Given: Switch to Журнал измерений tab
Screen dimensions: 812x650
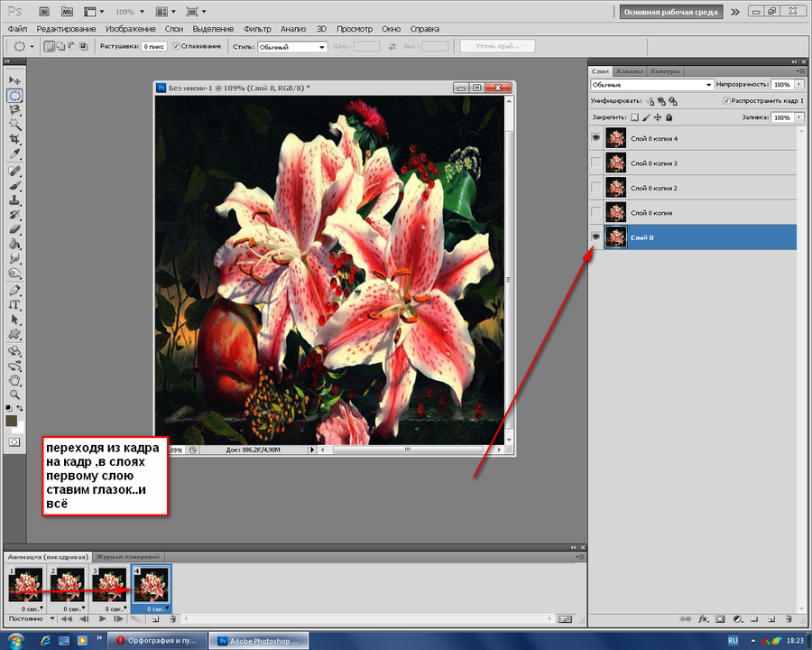Looking at the screenshot, I should (x=127, y=557).
